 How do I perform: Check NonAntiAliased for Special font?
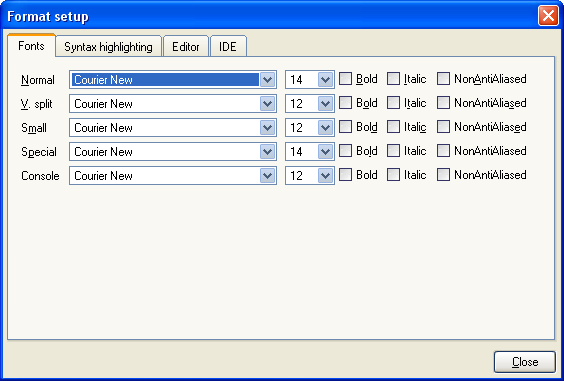click(x=443, y=151)
